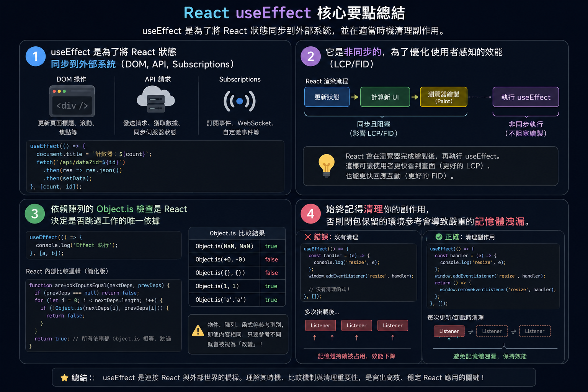Click the red text '記憶體持續被占用，效能下降'
The image size is (588, 392).
(x=357, y=356)
